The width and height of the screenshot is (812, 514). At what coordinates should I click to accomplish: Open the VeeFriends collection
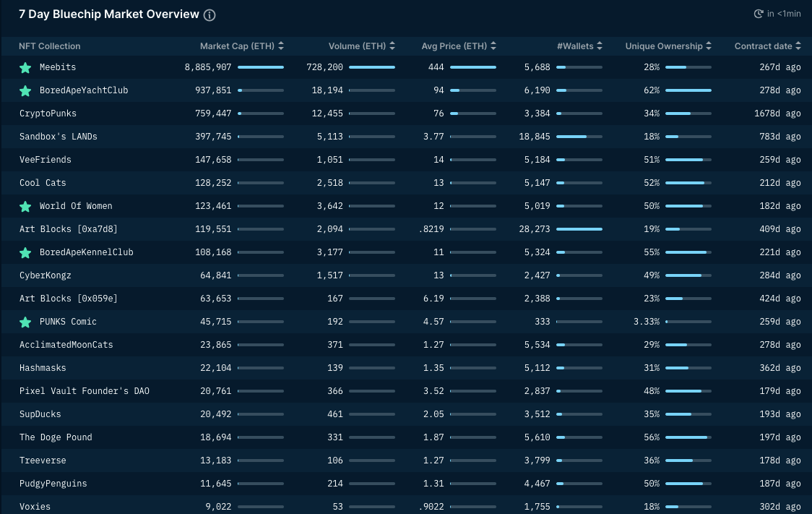[45, 160]
